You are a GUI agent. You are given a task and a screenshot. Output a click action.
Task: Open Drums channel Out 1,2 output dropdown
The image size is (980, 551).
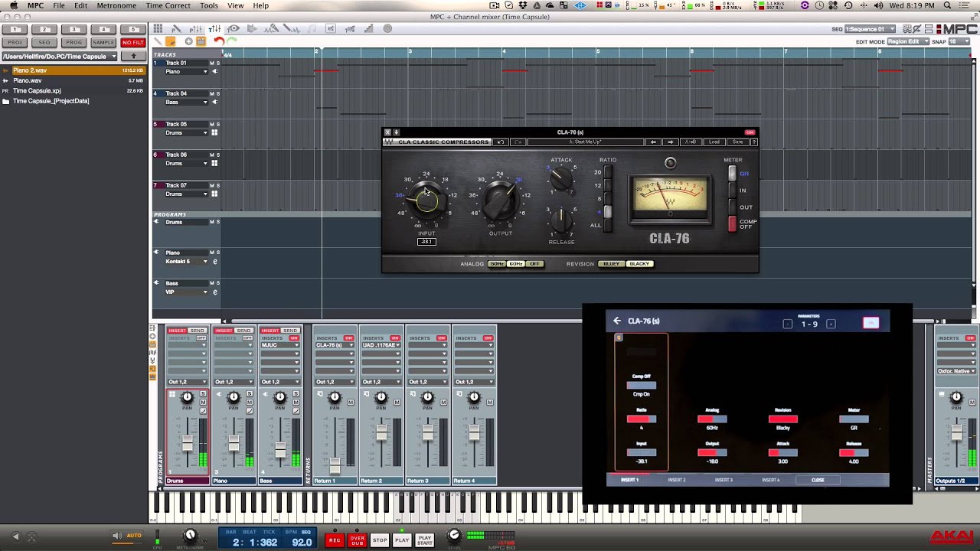(x=187, y=382)
